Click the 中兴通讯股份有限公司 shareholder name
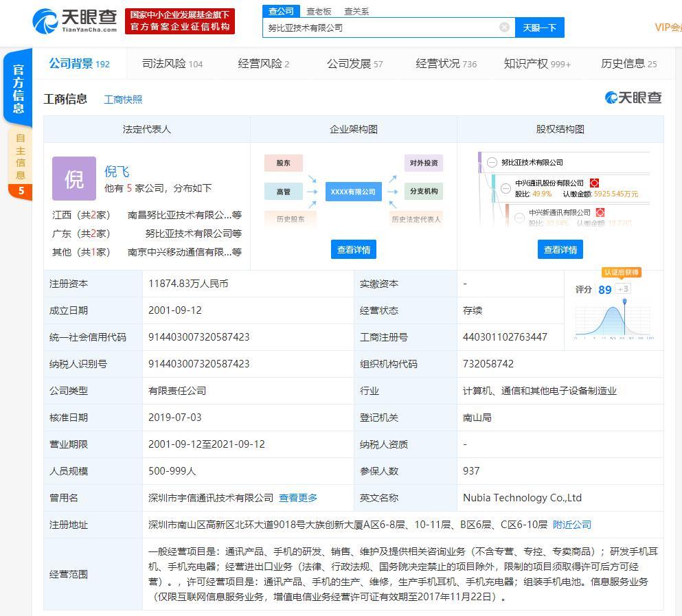The width and height of the screenshot is (682, 616). coord(549,183)
